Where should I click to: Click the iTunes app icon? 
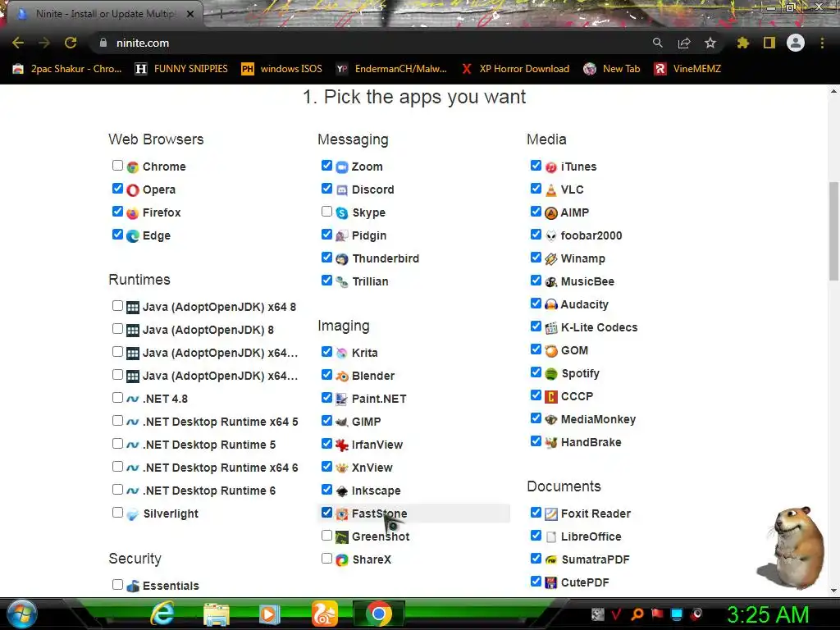click(x=550, y=167)
